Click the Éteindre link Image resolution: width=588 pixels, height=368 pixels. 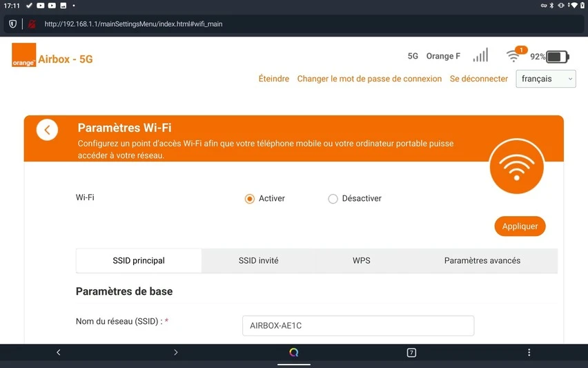coord(274,79)
